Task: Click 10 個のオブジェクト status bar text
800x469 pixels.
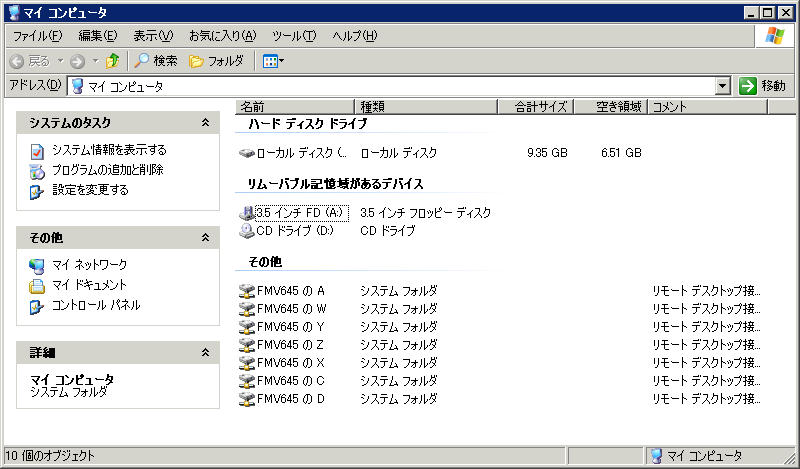Action: (x=50, y=456)
